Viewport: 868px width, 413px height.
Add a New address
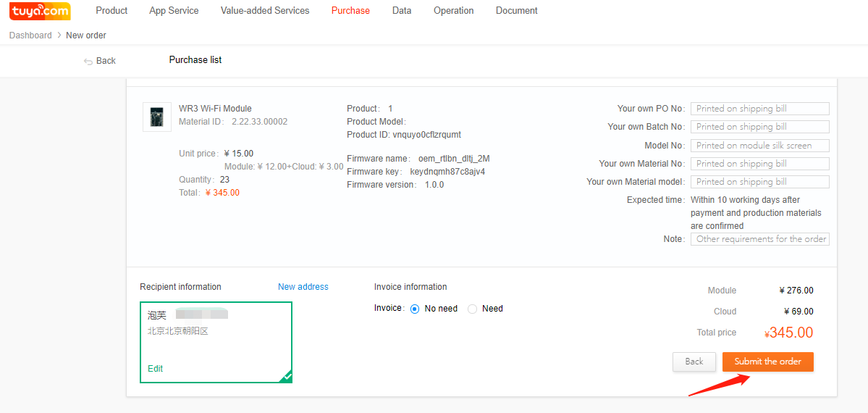303,287
